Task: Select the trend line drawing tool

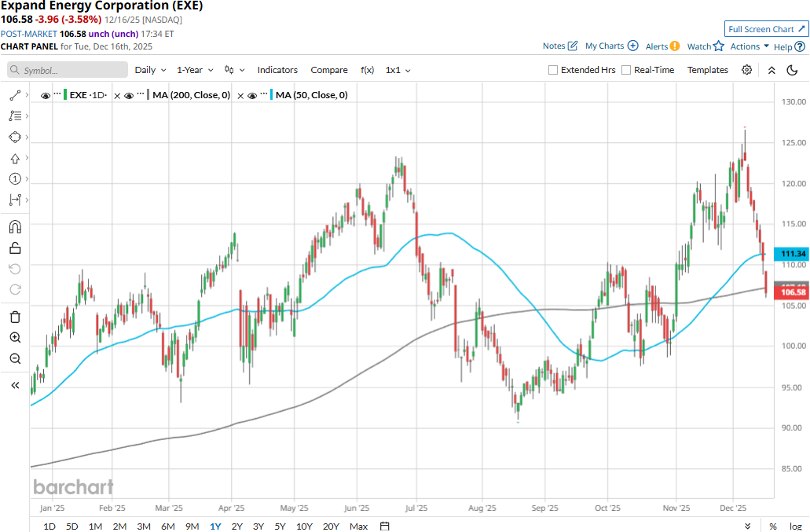Action: click(x=15, y=95)
